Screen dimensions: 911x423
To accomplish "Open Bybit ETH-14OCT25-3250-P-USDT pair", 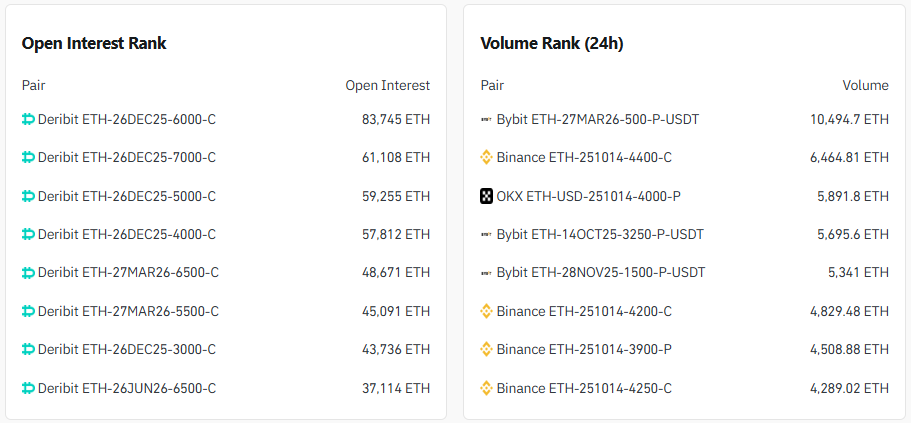I will (x=600, y=234).
